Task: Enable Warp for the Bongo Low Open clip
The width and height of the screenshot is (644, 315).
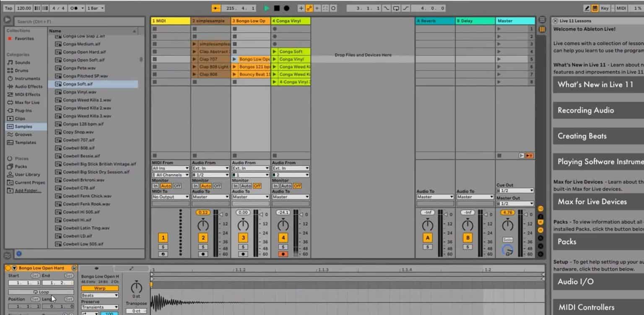Action: [x=99, y=288]
